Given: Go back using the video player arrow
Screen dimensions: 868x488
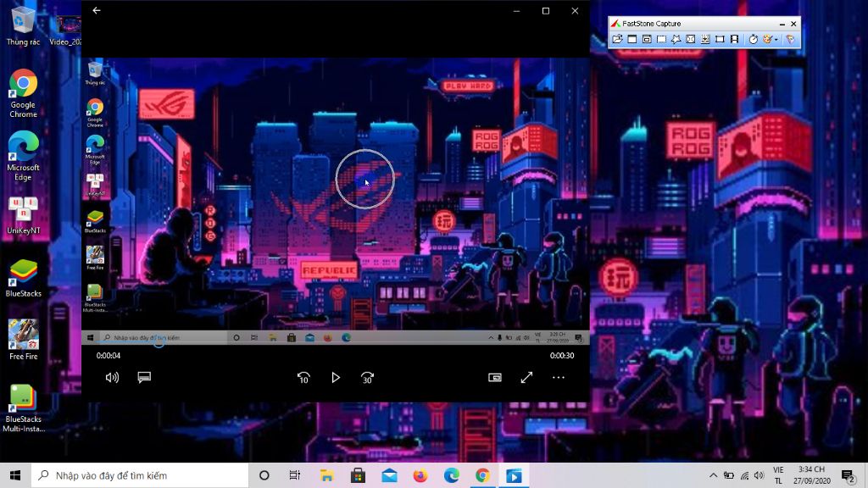Looking at the screenshot, I should tap(97, 10).
